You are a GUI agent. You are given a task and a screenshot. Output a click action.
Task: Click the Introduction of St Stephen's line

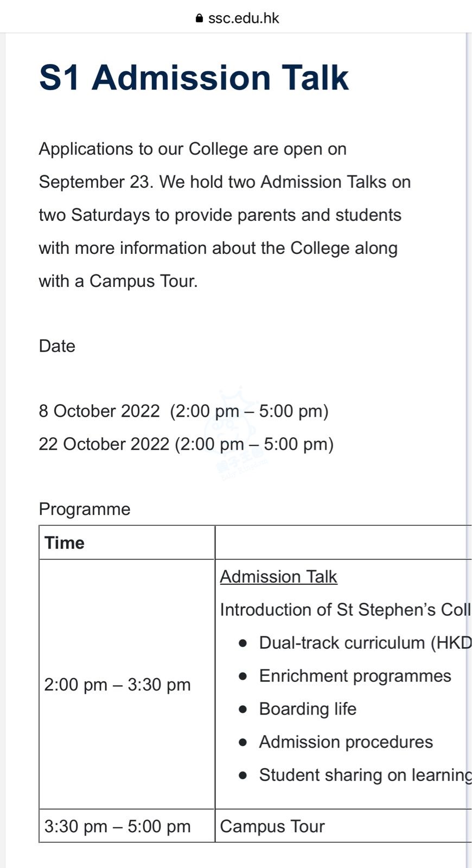click(x=345, y=610)
